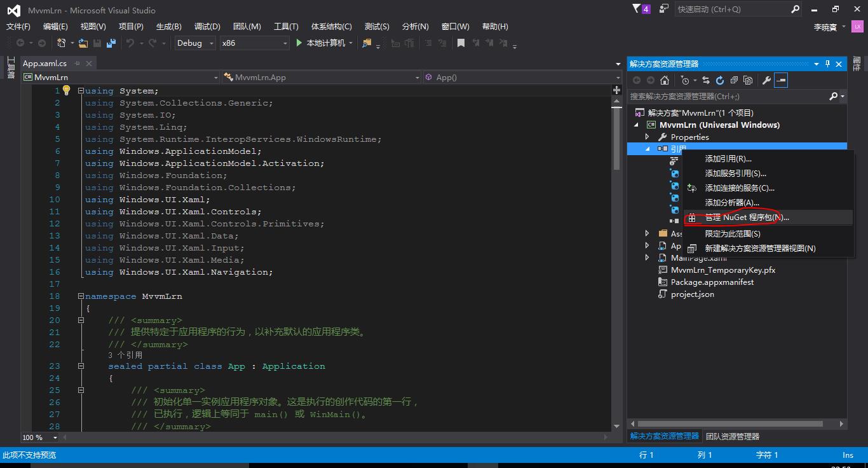This screenshot has height=468, width=868.
Task: Click the Navigate Backward toolbar arrow
Action: 20,43
